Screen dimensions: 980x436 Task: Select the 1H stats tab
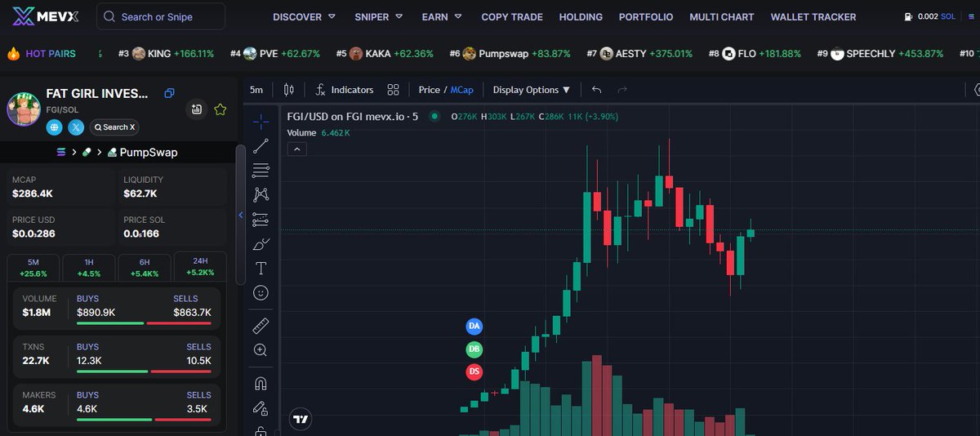tap(88, 268)
